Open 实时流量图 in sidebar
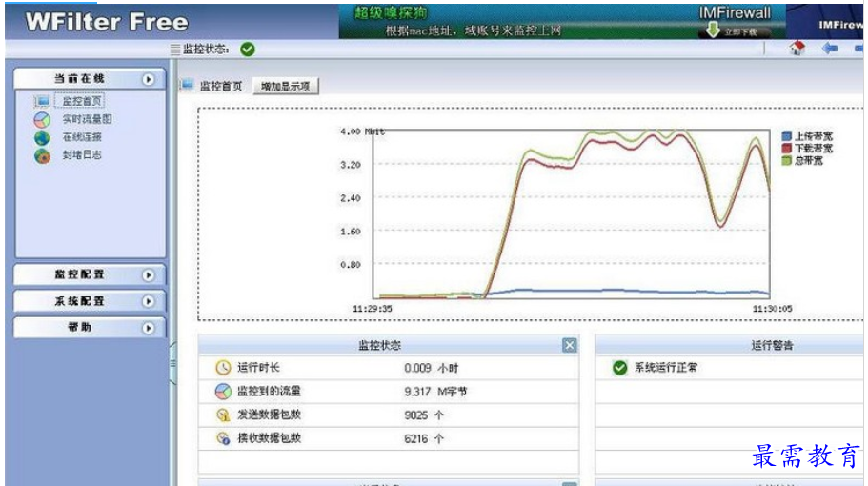This screenshot has width=868, height=486. coord(87,119)
